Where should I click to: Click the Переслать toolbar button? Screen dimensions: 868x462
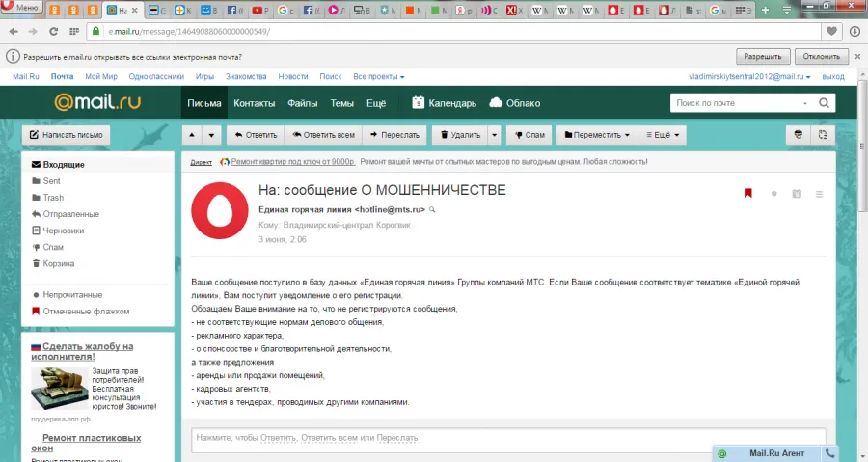(394, 135)
